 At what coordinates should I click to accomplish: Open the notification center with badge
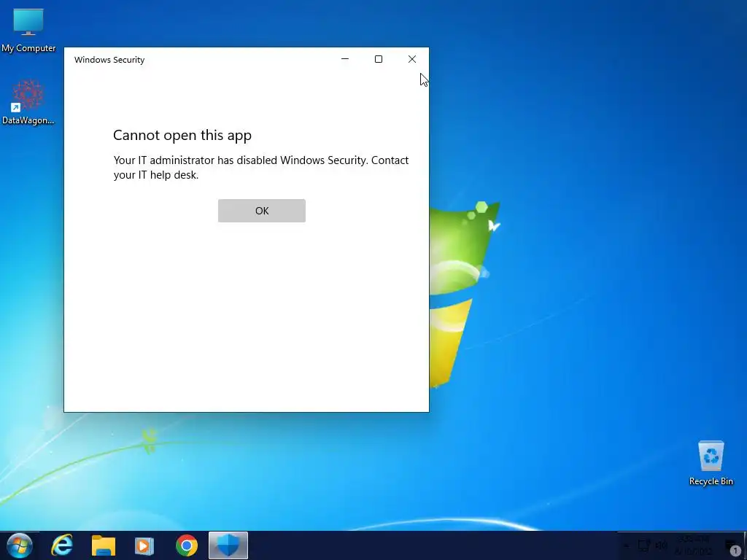click(732, 547)
